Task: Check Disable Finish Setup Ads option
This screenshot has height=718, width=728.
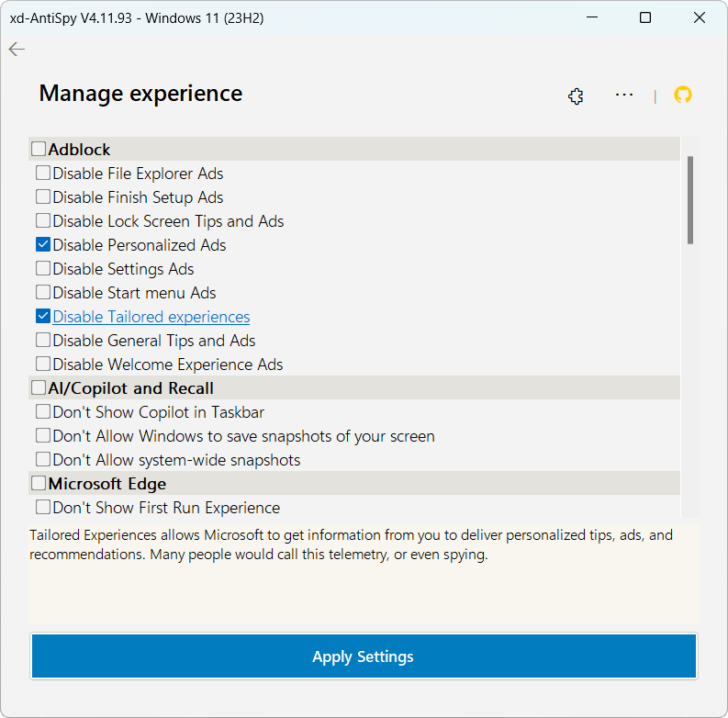Action: [x=43, y=197]
